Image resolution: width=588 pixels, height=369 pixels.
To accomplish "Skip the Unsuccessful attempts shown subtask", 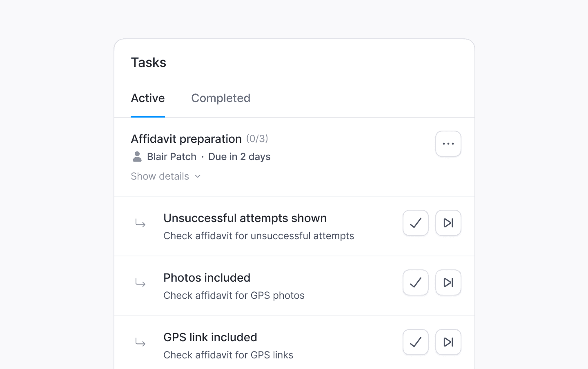I will (448, 223).
